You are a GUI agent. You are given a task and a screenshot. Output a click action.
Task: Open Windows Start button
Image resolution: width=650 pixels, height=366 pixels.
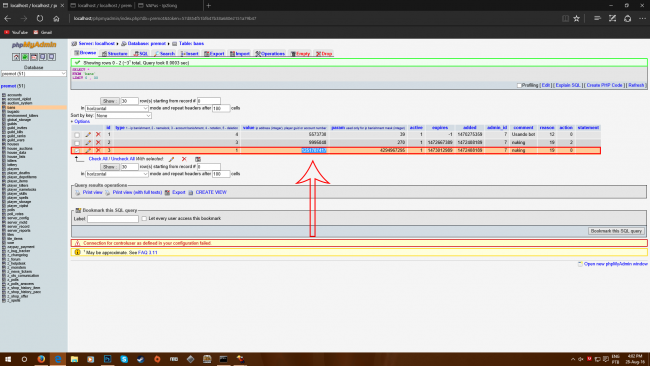(8, 359)
